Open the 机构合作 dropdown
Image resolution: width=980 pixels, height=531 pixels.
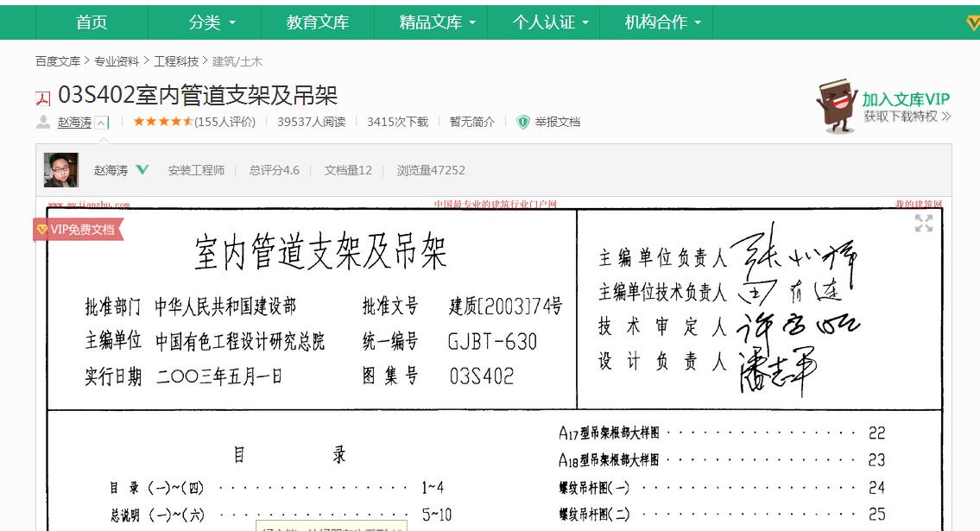pyautogui.click(x=660, y=22)
